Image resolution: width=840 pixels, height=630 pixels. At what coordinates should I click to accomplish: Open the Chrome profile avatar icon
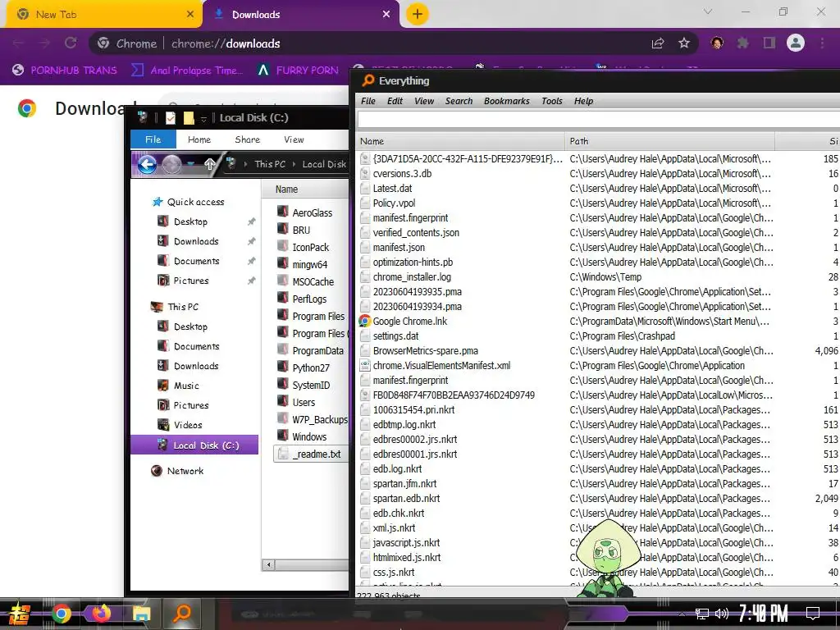796,43
